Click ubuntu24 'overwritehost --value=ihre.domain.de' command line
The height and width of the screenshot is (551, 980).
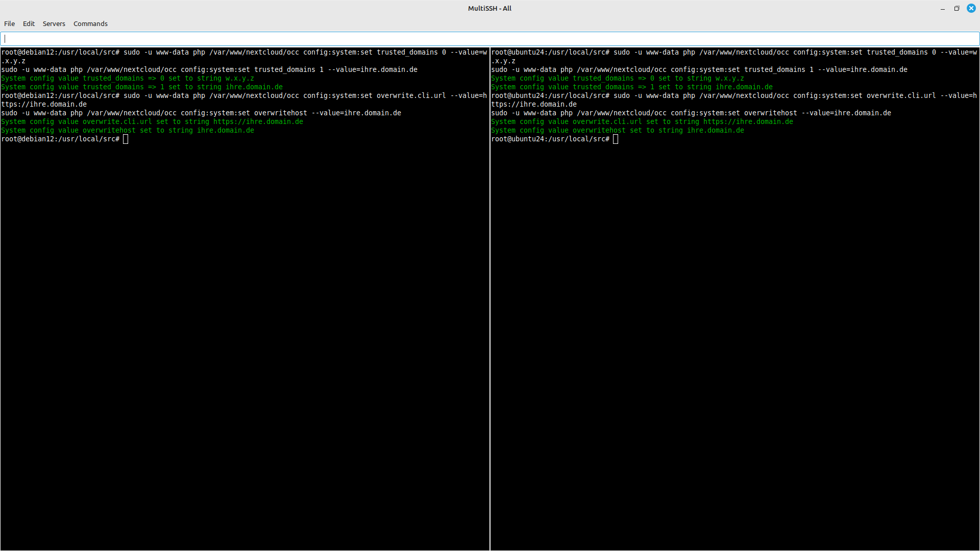[691, 113]
